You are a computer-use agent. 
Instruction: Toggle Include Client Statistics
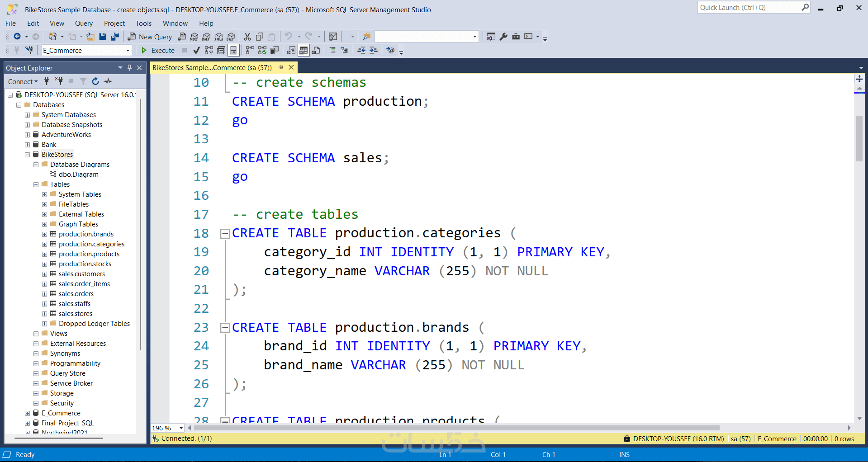pyautogui.click(x=275, y=50)
